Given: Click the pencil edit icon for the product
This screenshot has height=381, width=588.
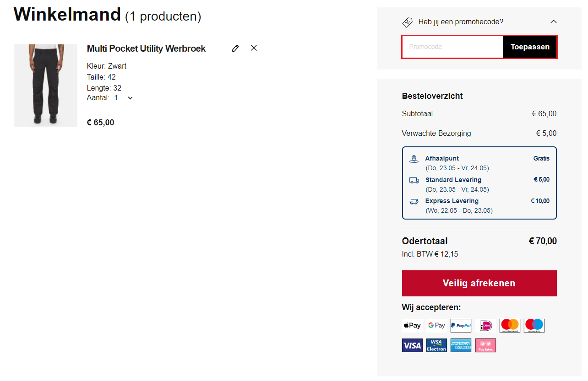Looking at the screenshot, I should (235, 48).
